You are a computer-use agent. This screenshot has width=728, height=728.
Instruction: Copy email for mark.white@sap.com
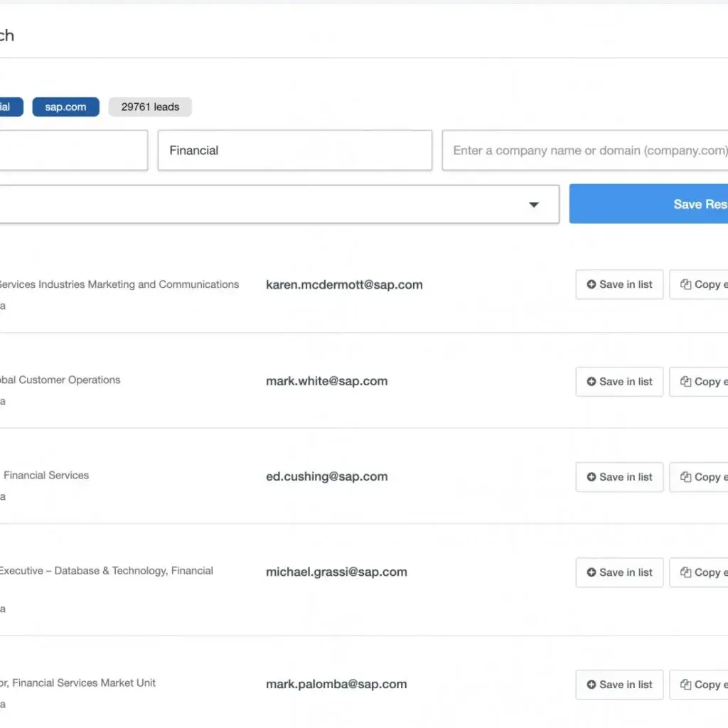point(699,382)
